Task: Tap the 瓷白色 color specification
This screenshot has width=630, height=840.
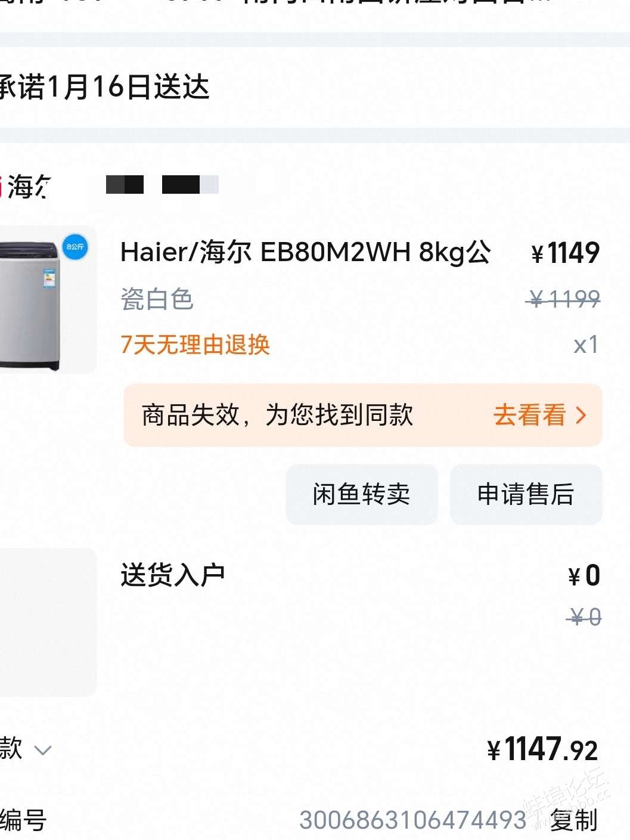Action: (x=157, y=299)
